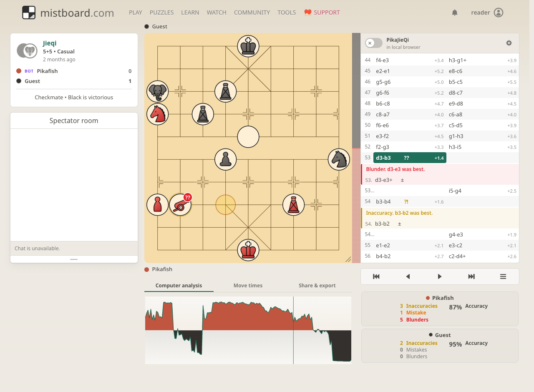Step back one move
The height and width of the screenshot is (392, 534).
point(408,276)
